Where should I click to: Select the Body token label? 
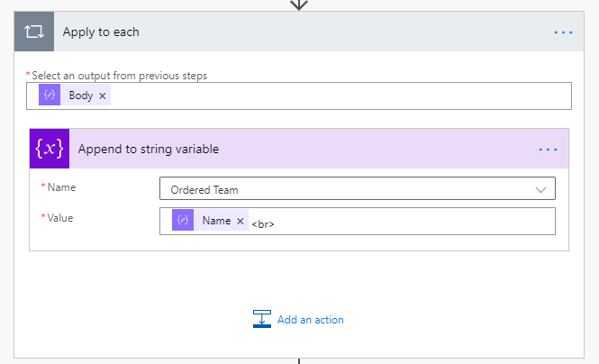[81, 96]
